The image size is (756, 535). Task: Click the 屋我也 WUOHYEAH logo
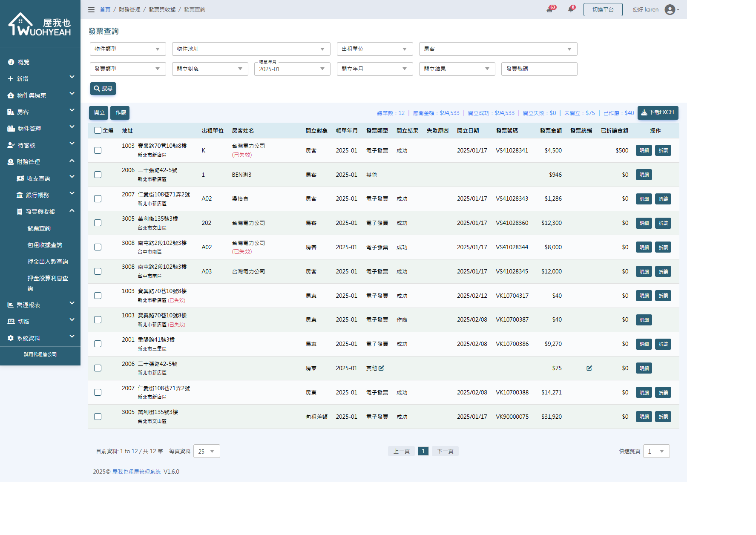40,25
